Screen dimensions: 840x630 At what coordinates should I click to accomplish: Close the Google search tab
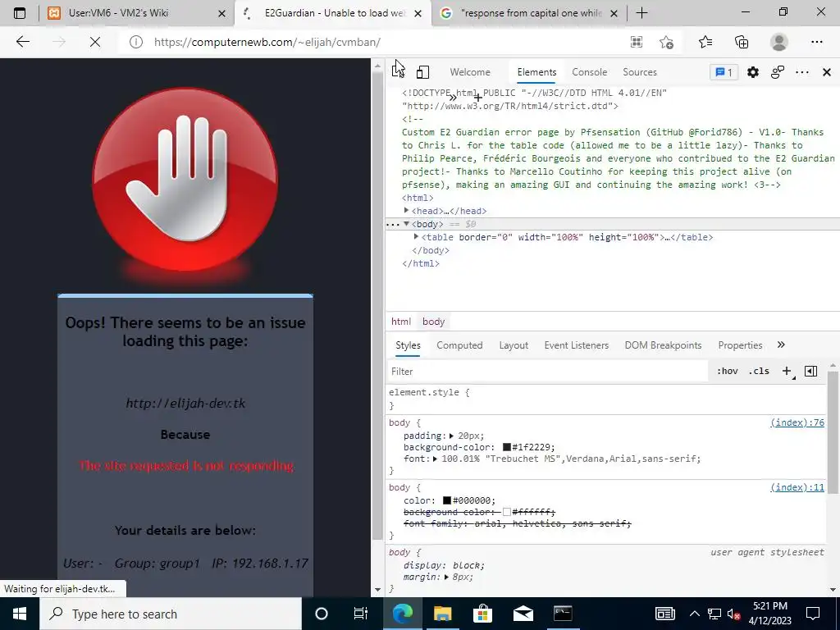[614, 13]
